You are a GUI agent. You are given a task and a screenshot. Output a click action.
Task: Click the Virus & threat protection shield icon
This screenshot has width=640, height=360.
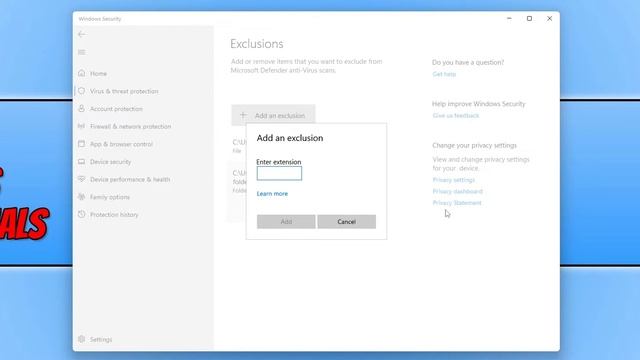click(82, 91)
